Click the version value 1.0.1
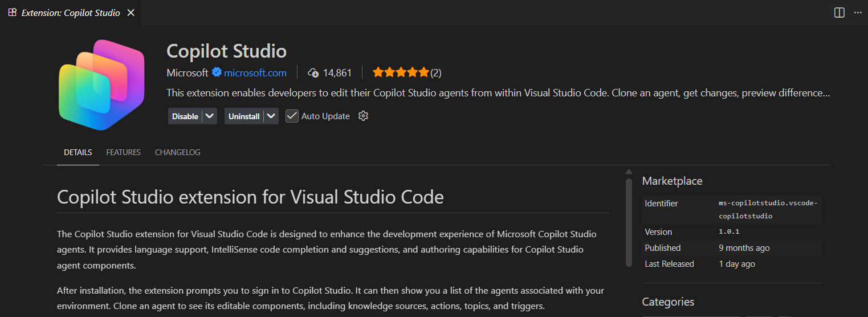This screenshot has height=317, width=868. coord(729,232)
